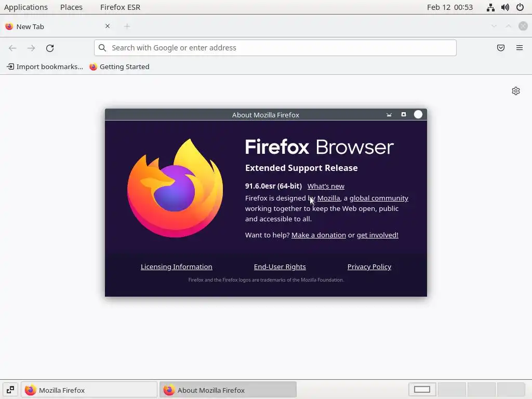
Task: Click Import bookmarks in bookmarks toolbar
Action: pyautogui.click(x=45, y=66)
